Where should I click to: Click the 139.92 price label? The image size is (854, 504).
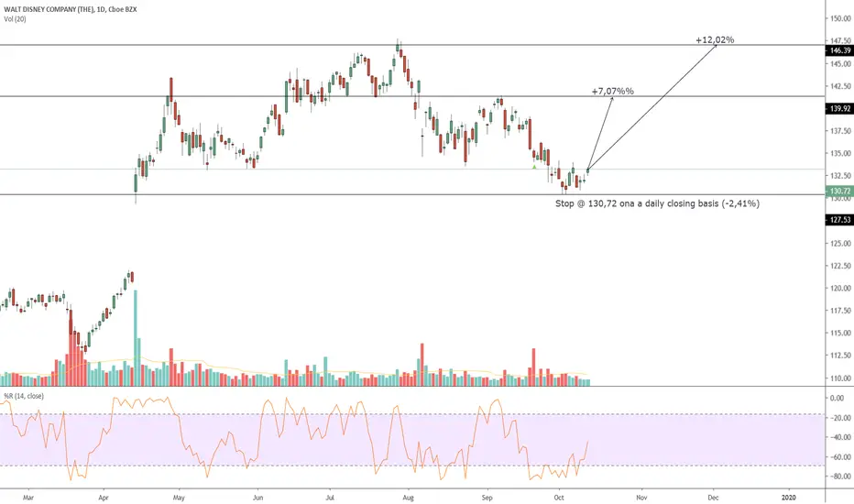pos(840,109)
